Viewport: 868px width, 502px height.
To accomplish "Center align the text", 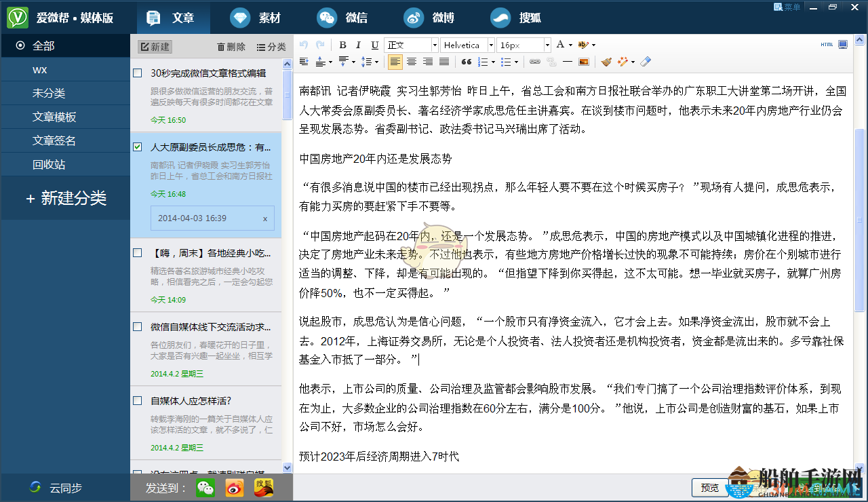I will [x=412, y=62].
